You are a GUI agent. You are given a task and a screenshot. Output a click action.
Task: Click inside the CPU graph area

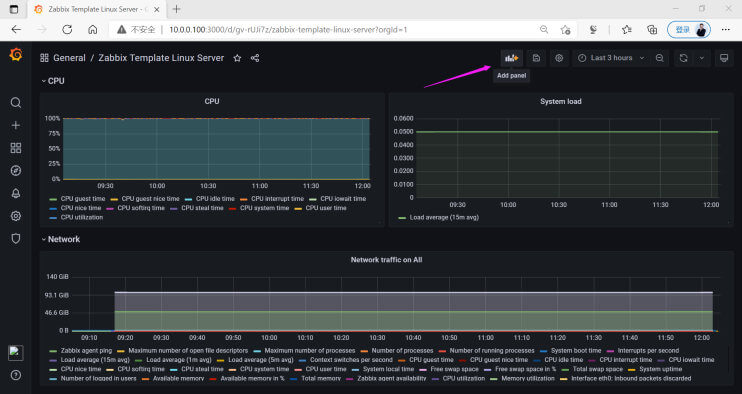(216, 149)
